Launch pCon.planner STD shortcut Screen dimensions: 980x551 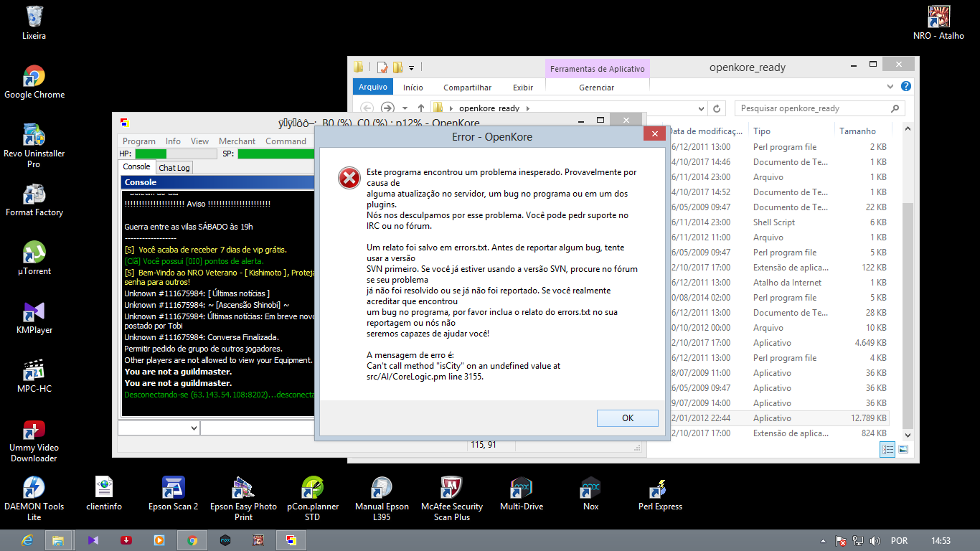[313, 499]
